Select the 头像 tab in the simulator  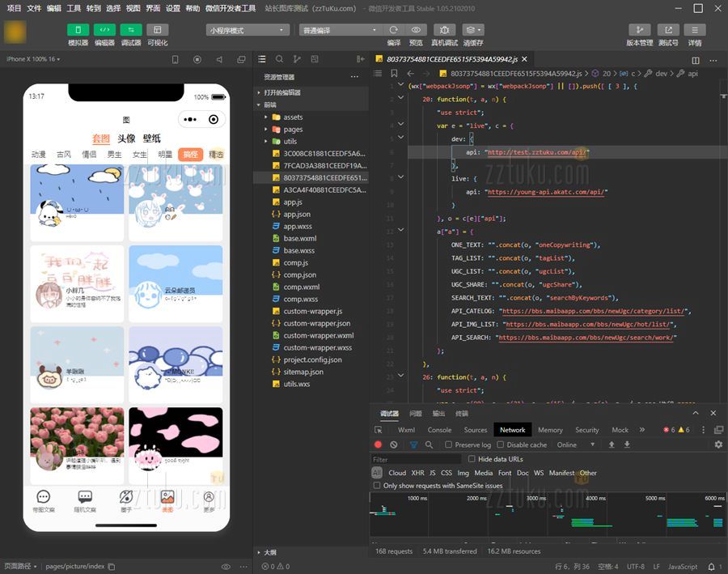click(x=126, y=138)
